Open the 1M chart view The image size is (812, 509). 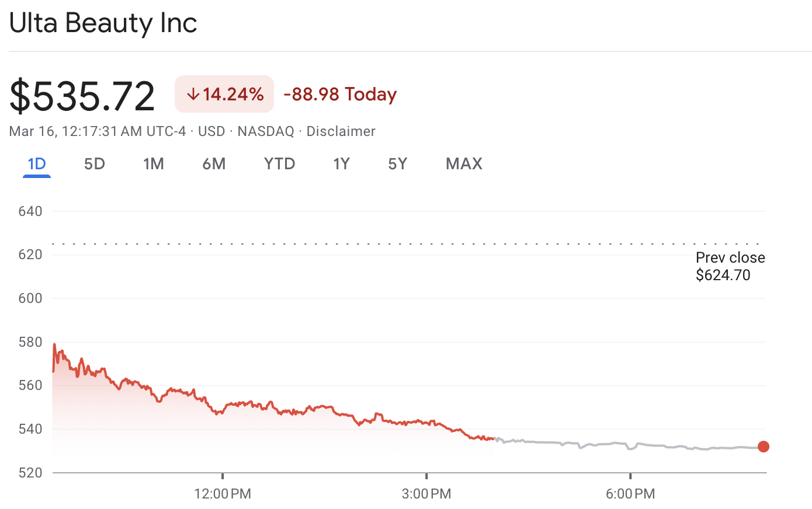[x=154, y=164]
